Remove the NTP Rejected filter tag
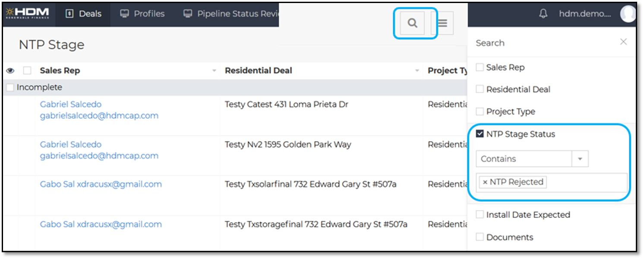The image size is (644, 259). (485, 182)
